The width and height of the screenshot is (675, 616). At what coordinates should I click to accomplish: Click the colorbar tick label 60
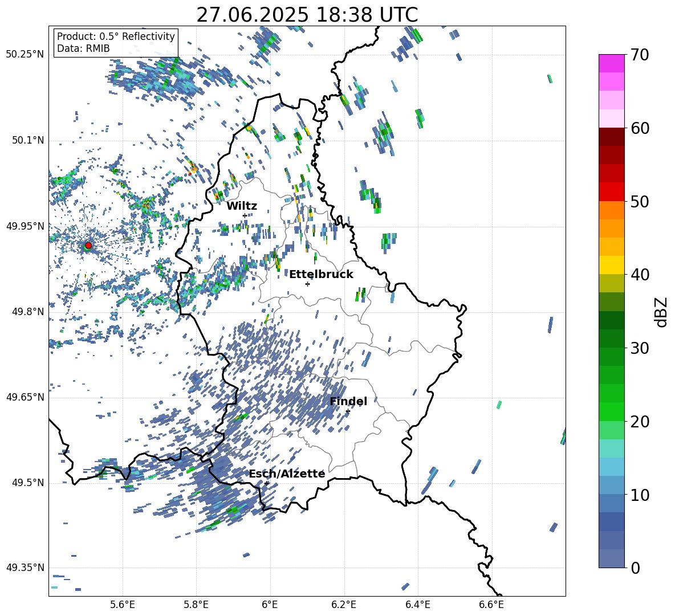[x=640, y=128]
